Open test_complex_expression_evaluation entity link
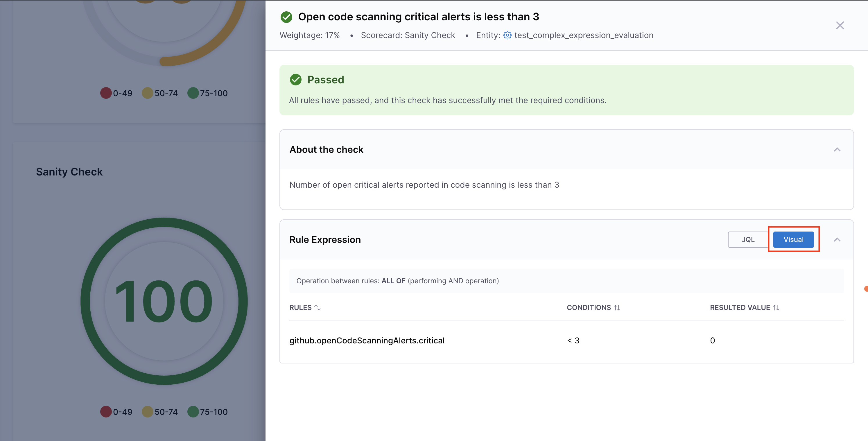The width and height of the screenshot is (868, 441). tap(584, 35)
